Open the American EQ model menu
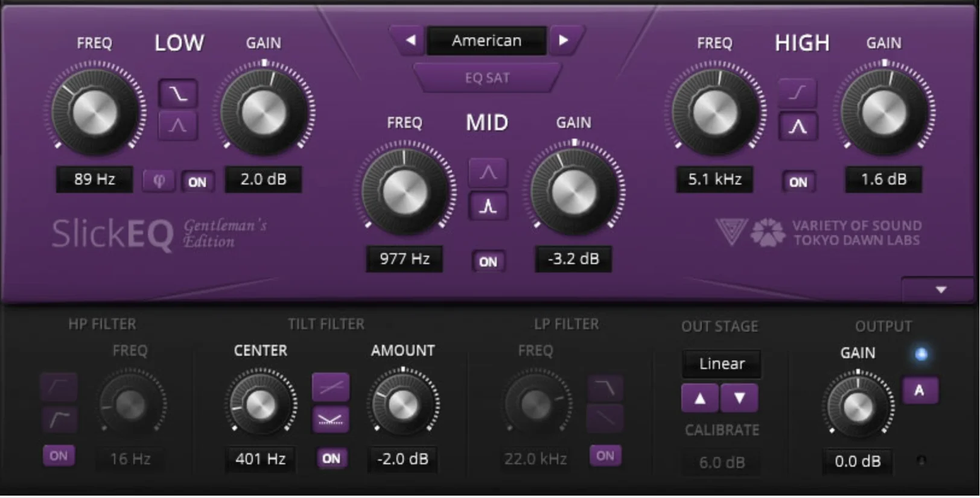The width and height of the screenshot is (980, 498). pyautogui.click(x=486, y=40)
